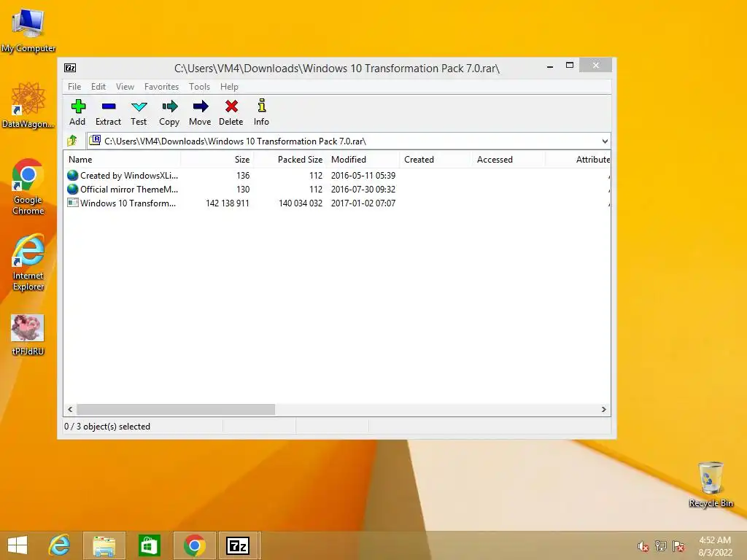
Task: Click 7-Zip taskbar button
Action: pos(238,545)
